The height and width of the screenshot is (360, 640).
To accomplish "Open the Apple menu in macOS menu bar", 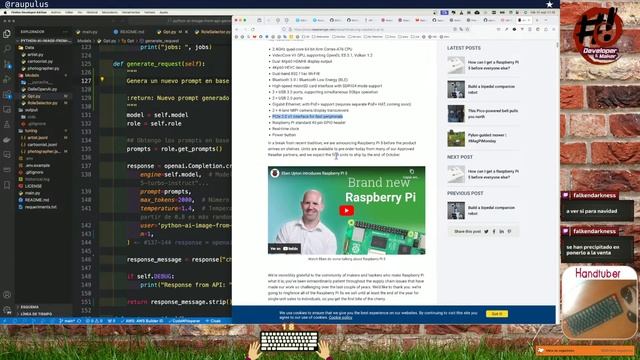I will coord(5,13).
